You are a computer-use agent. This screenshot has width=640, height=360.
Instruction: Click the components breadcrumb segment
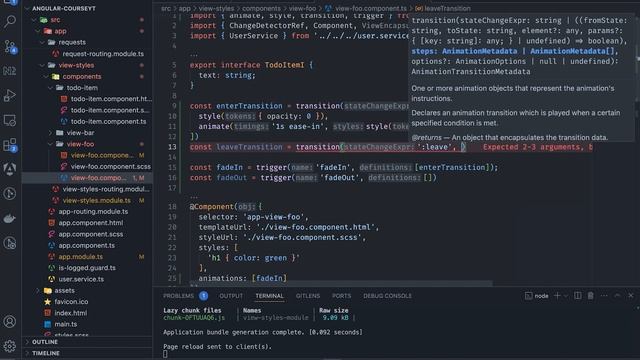[261, 8]
